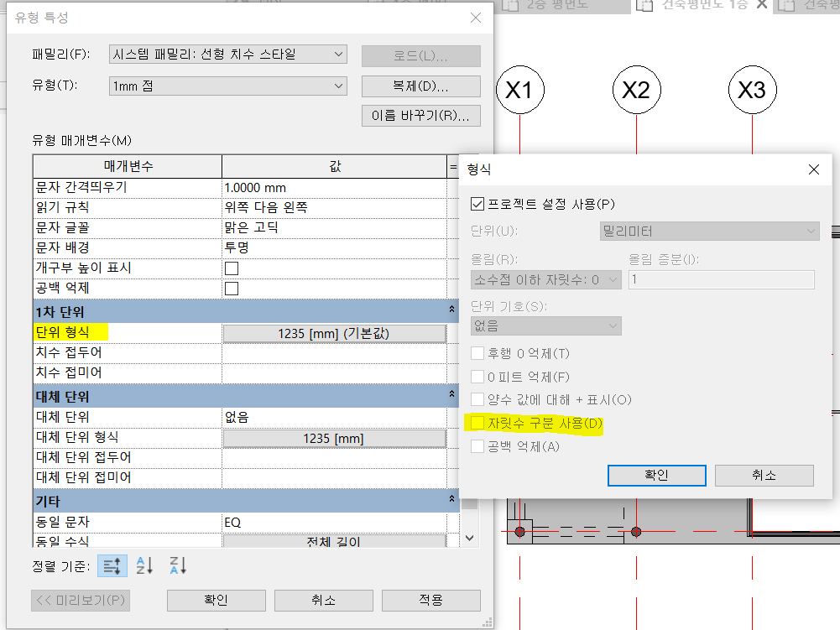840x630 pixels.
Task: Select the X1 grid bubble
Action: coord(520,91)
